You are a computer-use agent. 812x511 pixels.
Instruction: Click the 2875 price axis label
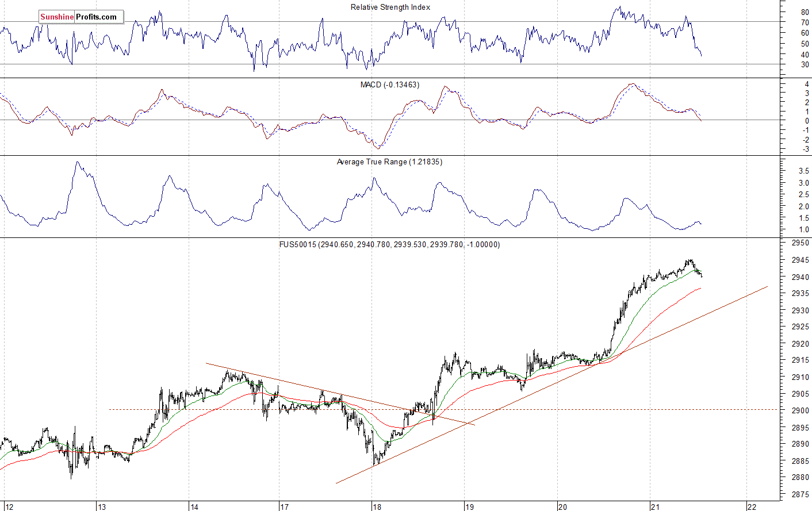[x=800, y=494]
